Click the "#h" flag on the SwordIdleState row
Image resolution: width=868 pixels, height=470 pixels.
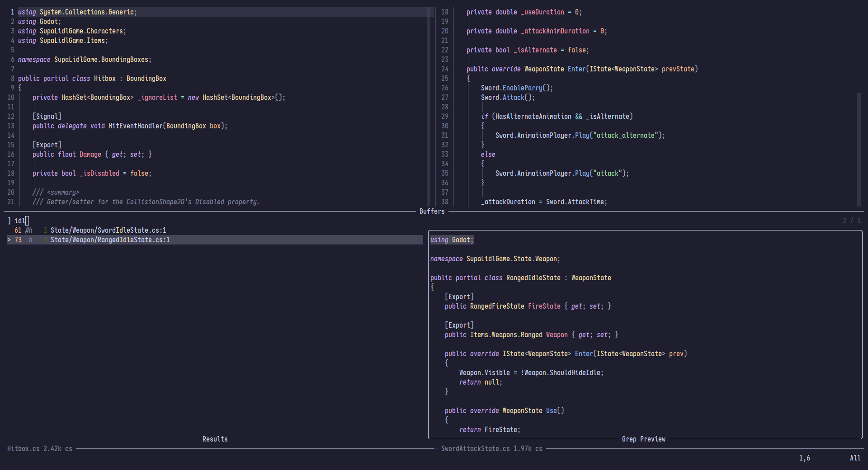29,230
